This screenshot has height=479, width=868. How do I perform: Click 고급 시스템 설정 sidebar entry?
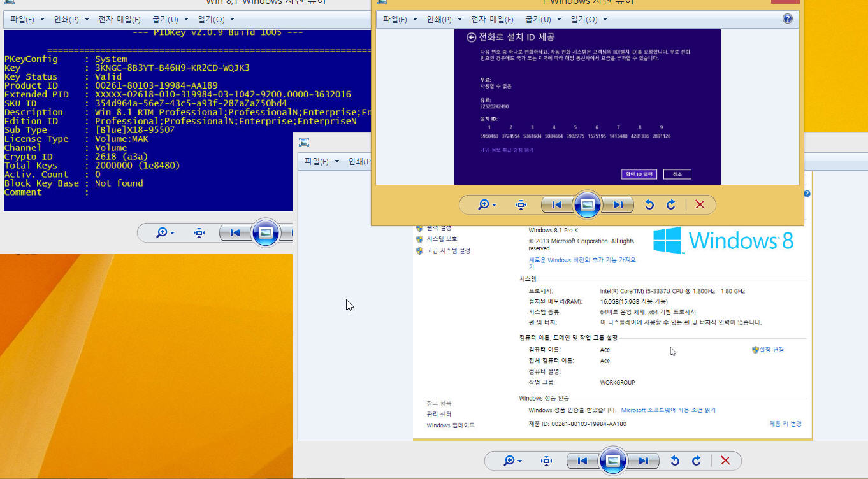coord(449,250)
